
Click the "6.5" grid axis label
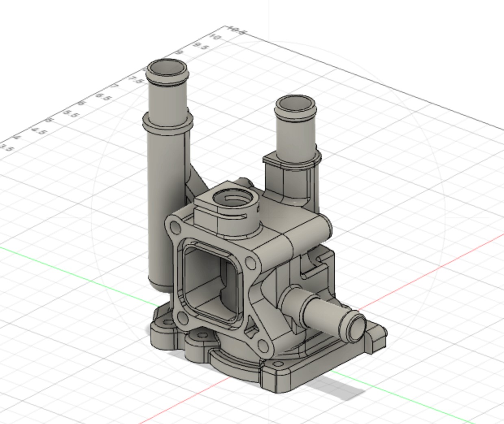pos(104,97)
